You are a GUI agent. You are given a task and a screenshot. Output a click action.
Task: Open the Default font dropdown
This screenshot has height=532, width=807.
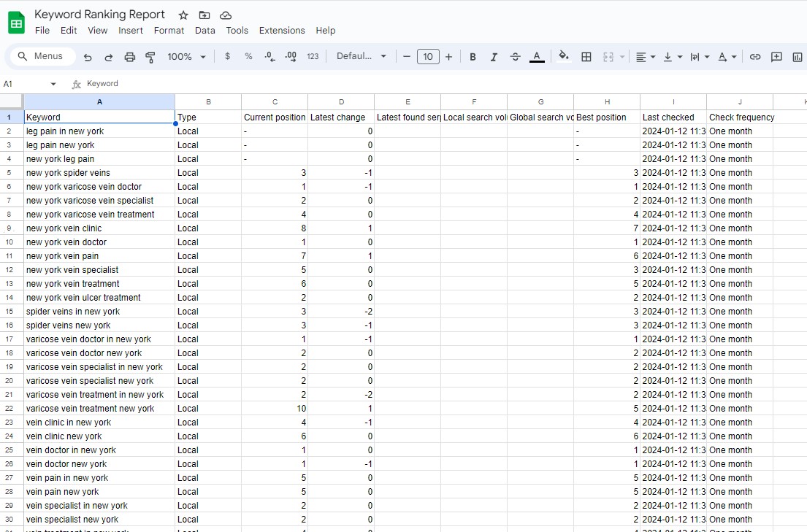click(360, 56)
